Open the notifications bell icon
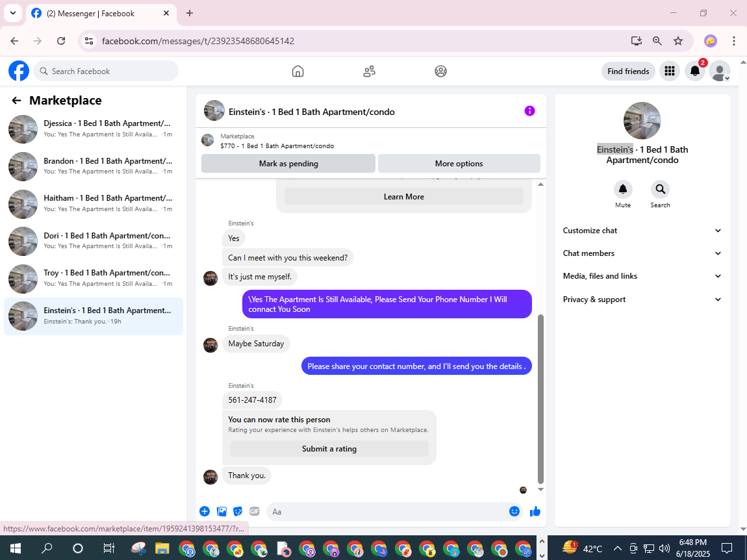Viewport: 747px width, 560px height. pyautogui.click(x=695, y=71)
